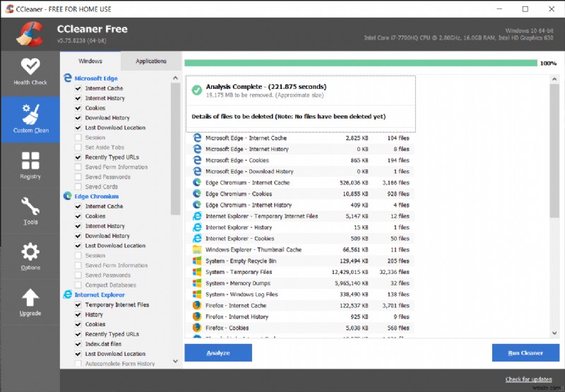Collapse the Edge Chromium section header
Viewport: 565px width, 392px height.
[96, 196]
